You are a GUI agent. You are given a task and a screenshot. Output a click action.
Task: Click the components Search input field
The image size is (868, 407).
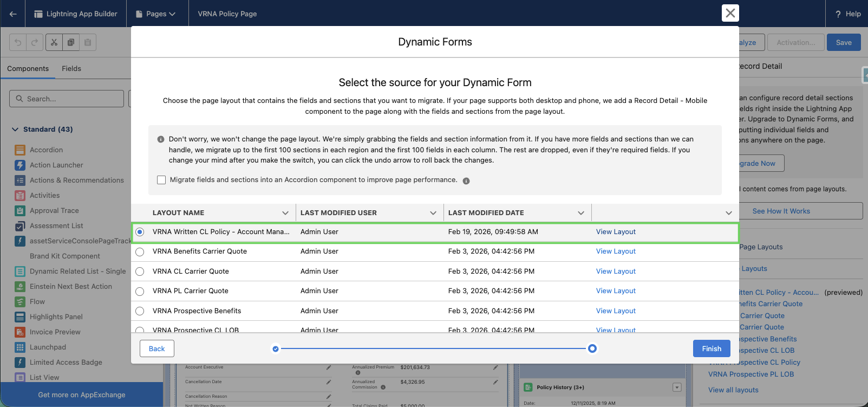67,99
